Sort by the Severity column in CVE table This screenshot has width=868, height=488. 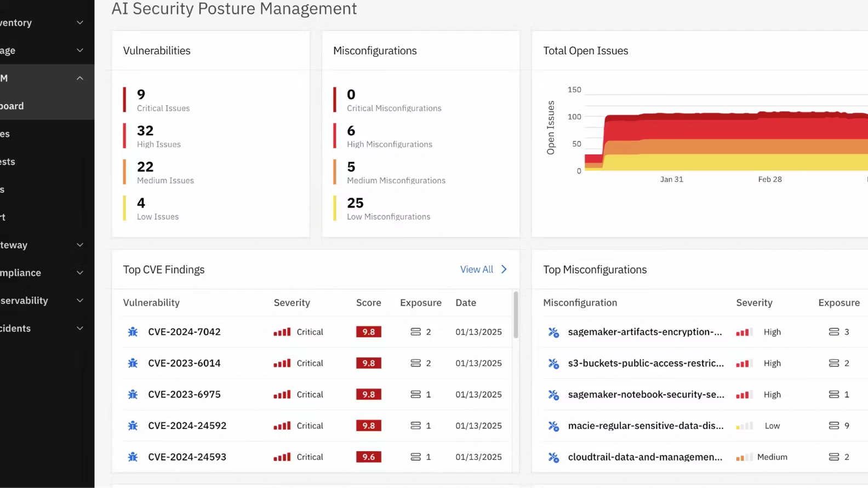pyautogui.click(x=292, y=303)
